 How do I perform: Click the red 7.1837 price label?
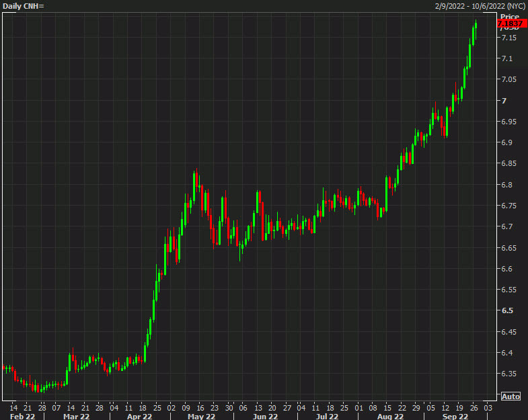coord(511,24)
